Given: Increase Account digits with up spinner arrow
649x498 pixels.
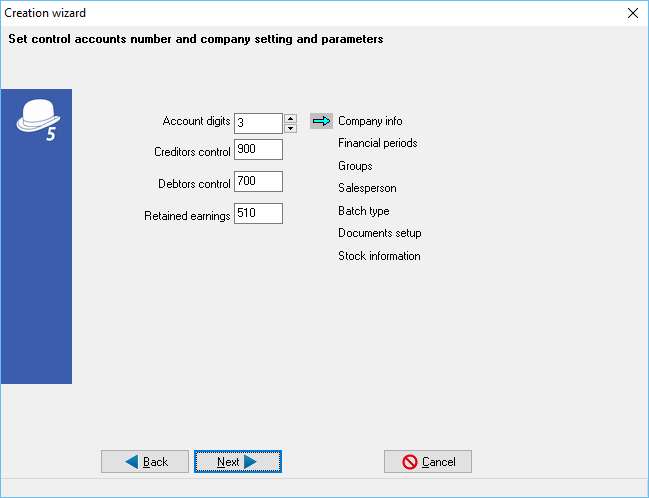Looking at the screenshot, I should pyautogui.click(x=290, y=118).
